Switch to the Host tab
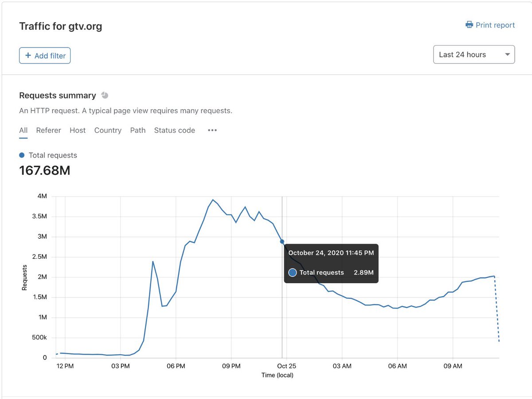 tap(78, 130)
